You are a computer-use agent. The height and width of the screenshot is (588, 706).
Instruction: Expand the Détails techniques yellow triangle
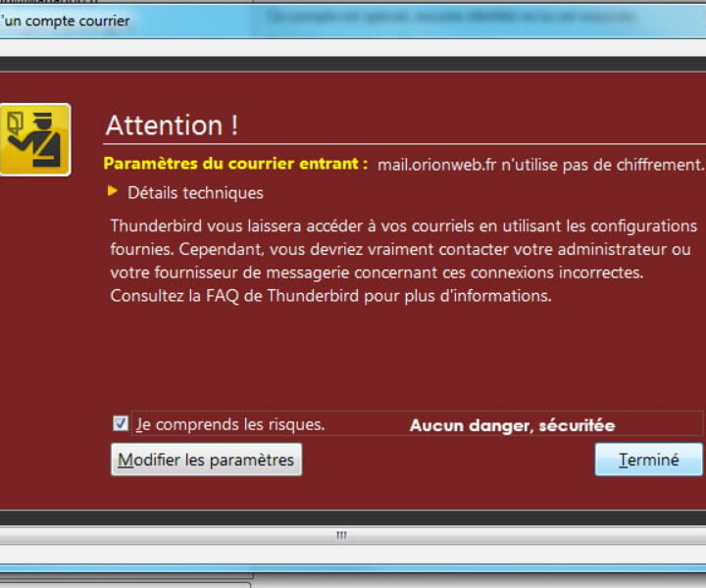(113, 192)
